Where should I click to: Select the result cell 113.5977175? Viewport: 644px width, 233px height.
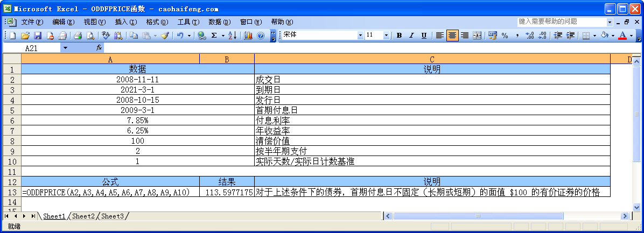pyautogui.click(x=227, y=192)
